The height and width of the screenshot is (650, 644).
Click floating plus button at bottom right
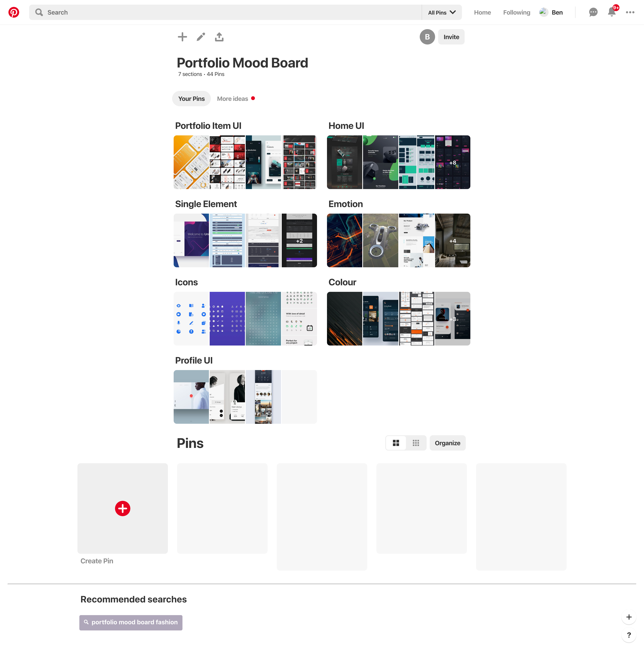click(x=628, y=617)
